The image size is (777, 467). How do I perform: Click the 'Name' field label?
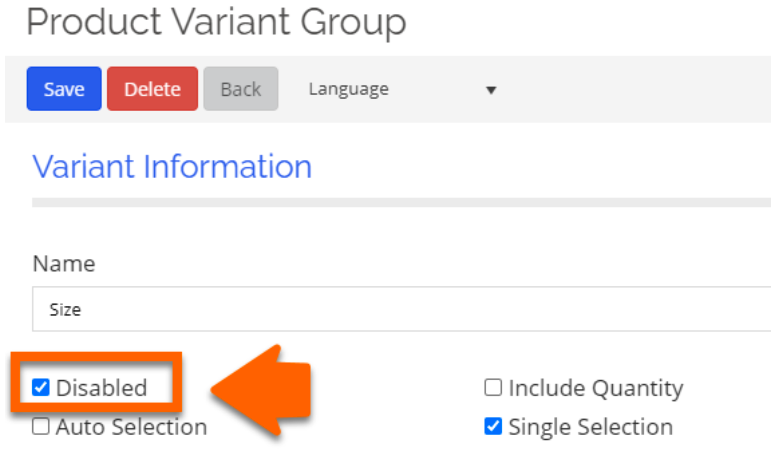[x=64, y=264]
